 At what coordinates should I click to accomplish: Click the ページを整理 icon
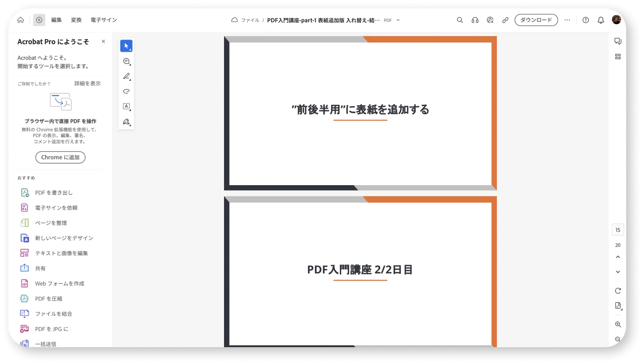[x=25, y=223]
